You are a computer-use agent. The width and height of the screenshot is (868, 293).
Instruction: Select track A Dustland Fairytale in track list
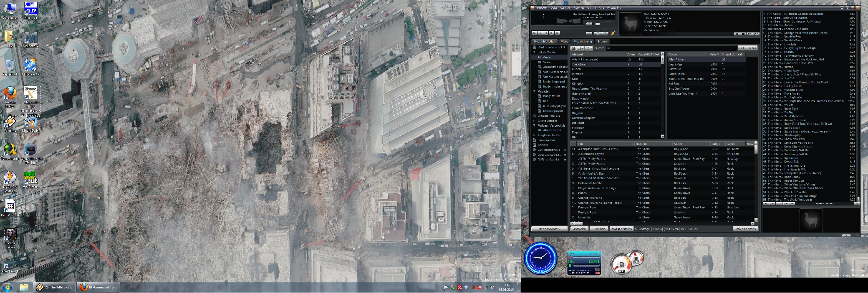tap(663, 154)
